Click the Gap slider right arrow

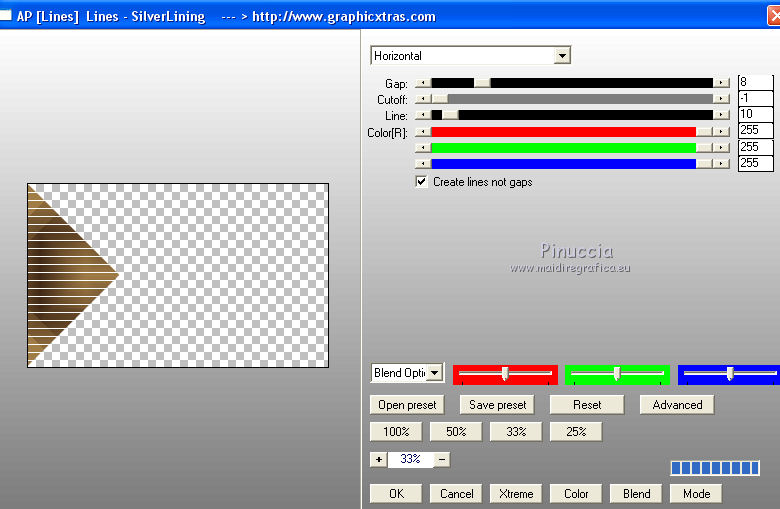pyautogui.click(x=721, y=83)
